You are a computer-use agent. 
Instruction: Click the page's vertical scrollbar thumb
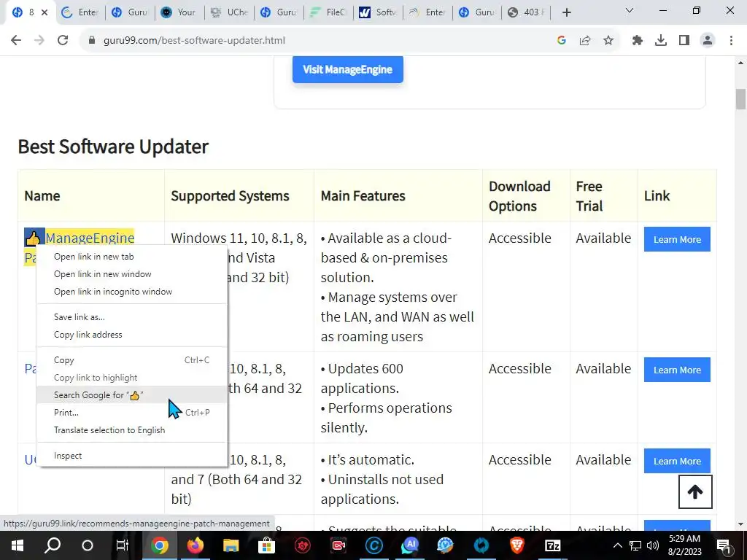point(740,99)
